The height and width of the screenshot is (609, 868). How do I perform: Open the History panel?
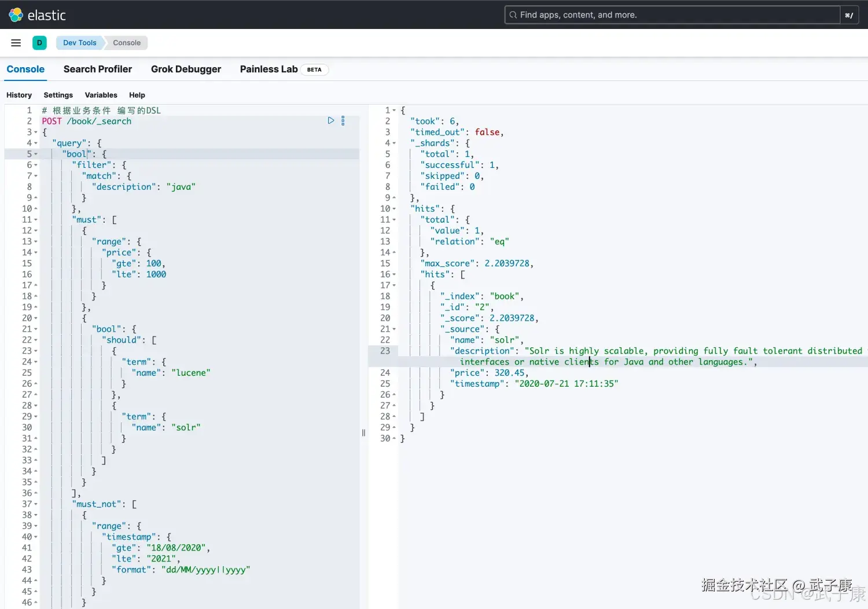(x=19, y=95)
